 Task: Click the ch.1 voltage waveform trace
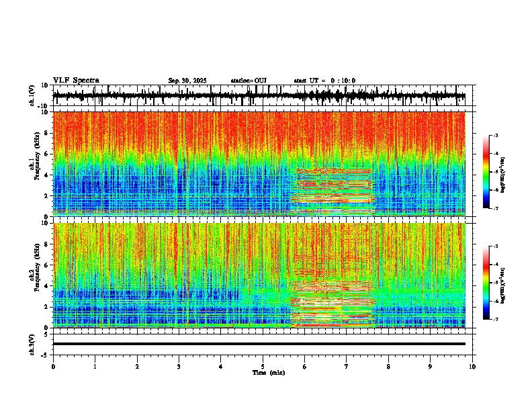coord(259,95)
